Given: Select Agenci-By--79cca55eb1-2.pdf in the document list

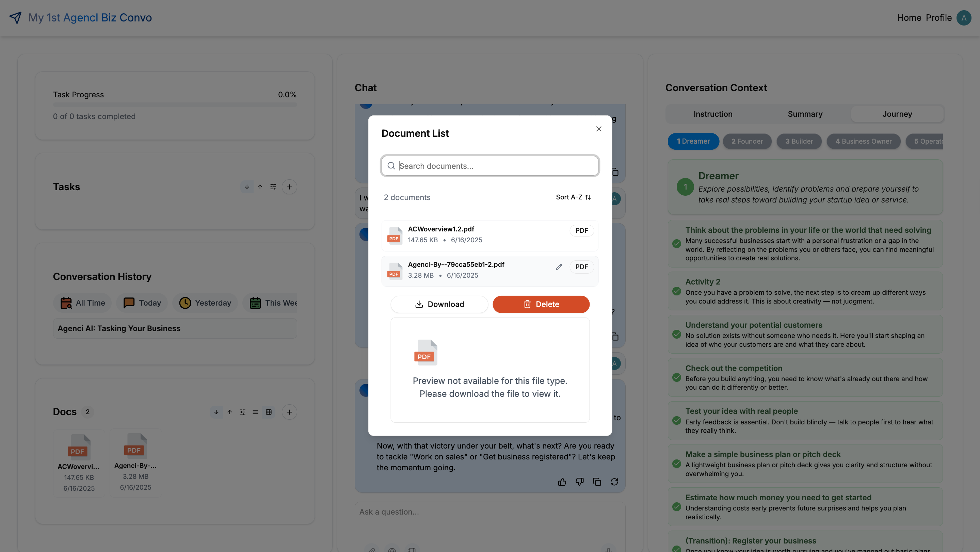Looking at the screenshot, I should [489, 271].
